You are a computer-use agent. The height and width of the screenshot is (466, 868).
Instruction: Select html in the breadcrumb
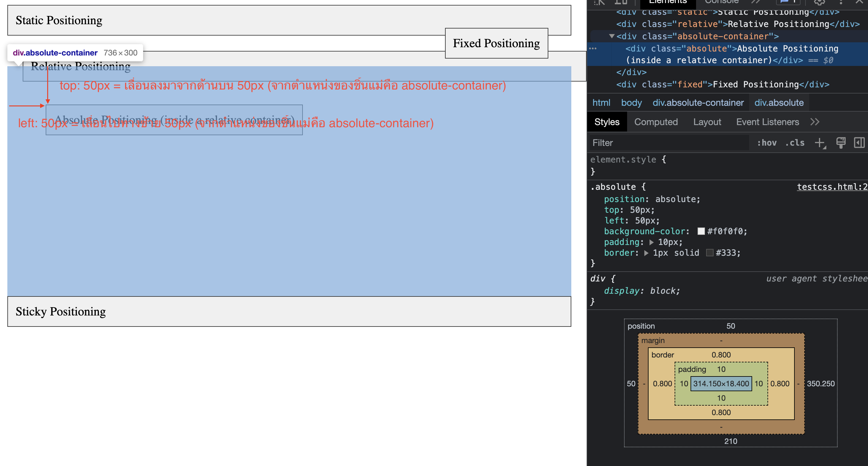click(x=601, y=103)
